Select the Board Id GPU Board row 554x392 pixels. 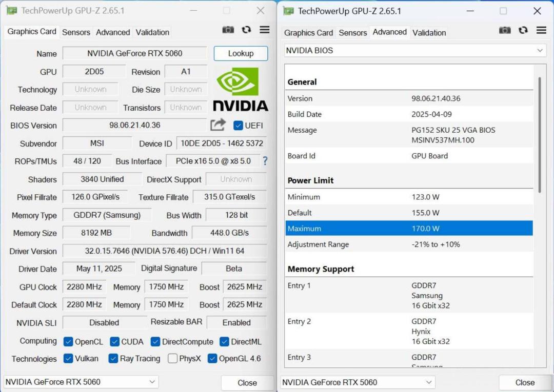[409, 156]
